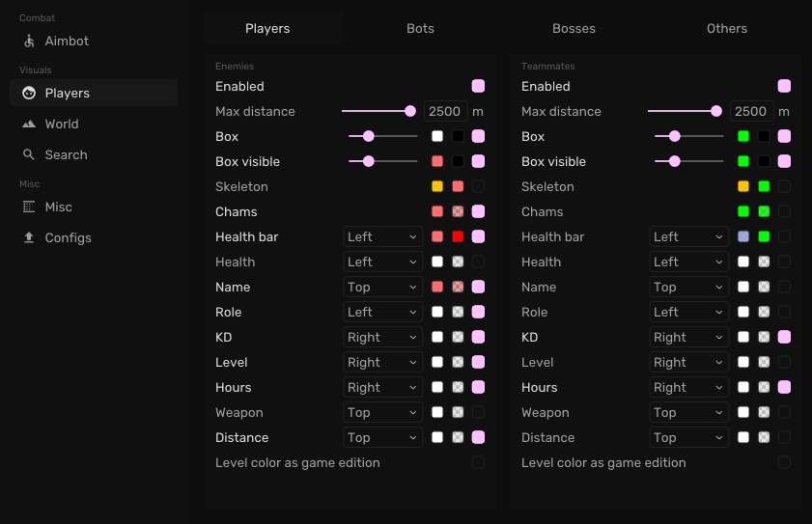The image size is (812, 524).
Task: Switch to the Bots tab
Action: point(420,28)
